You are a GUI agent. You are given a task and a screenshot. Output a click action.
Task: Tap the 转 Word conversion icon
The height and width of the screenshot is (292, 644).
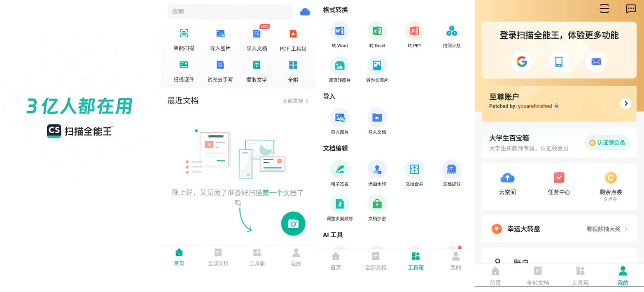coord(340,31)
